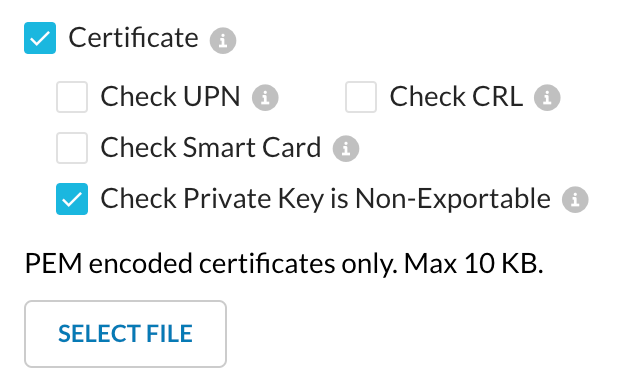The width and height of the screenshot is (620, 378).
Task: Click the SELECT FILE button
Action: tap(125, 334)
